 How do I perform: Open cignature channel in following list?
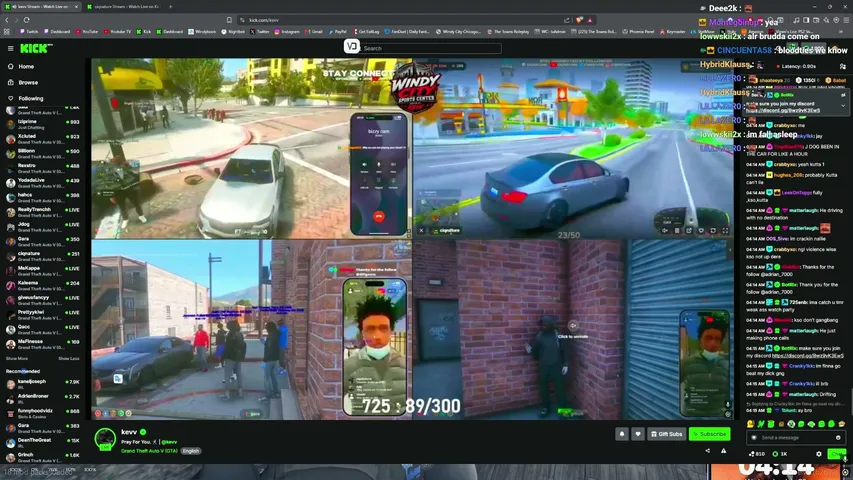[42, 256]
